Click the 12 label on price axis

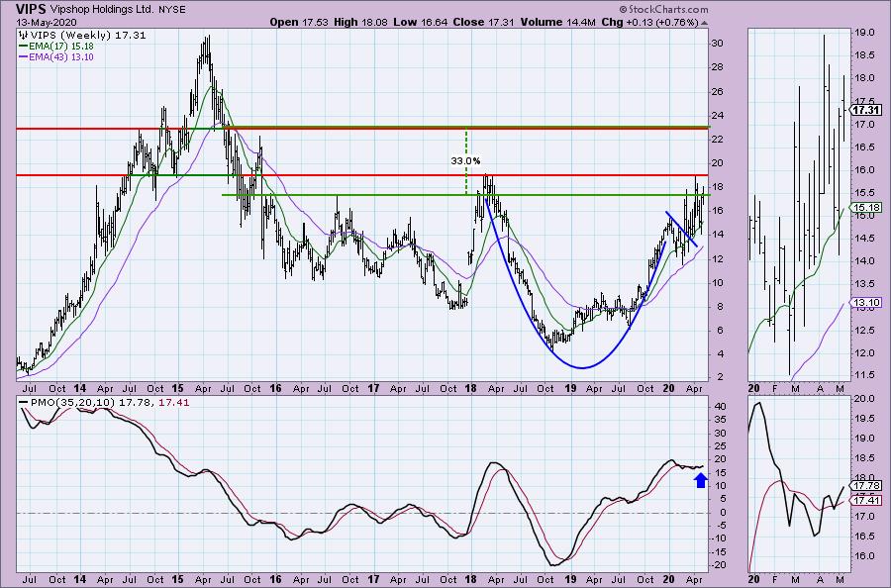click(x=717, y=259)
